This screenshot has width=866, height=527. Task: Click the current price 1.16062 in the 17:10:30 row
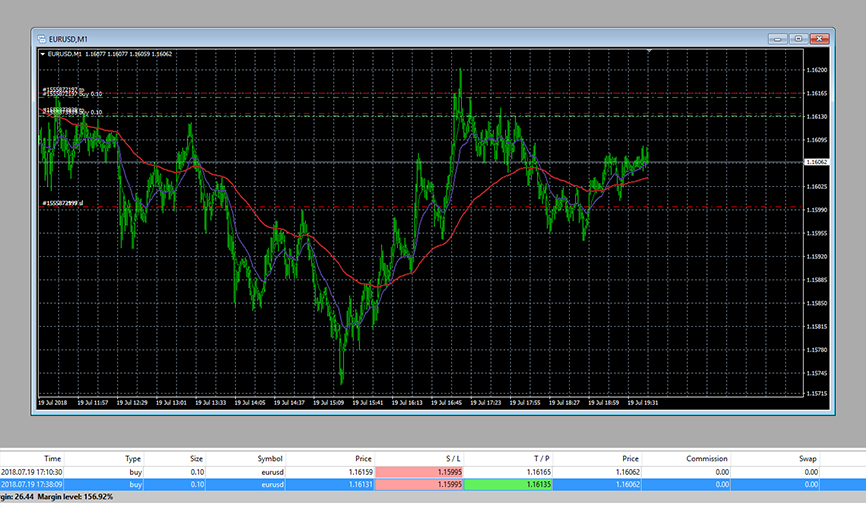pyautogui.click(x=628, y=472)
